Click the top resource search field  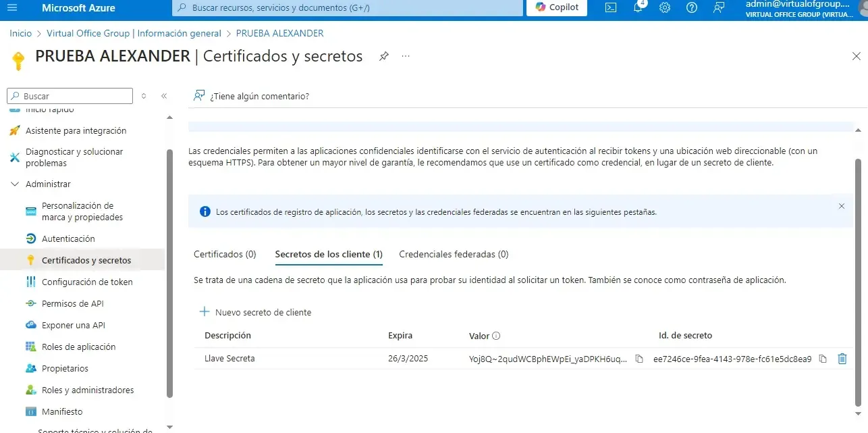[348, 8]
